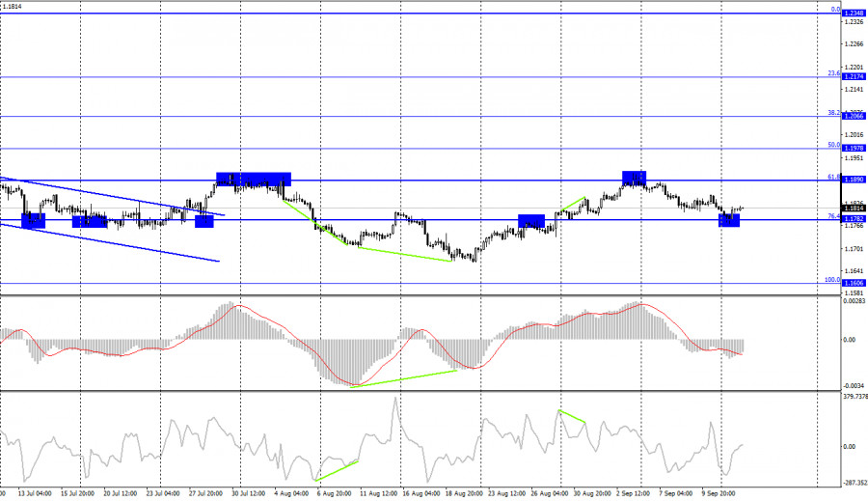Click the 1.2348 price label at 0.0 level
The width and height of the screenshot is (868, 501).
tap(854, 14)
